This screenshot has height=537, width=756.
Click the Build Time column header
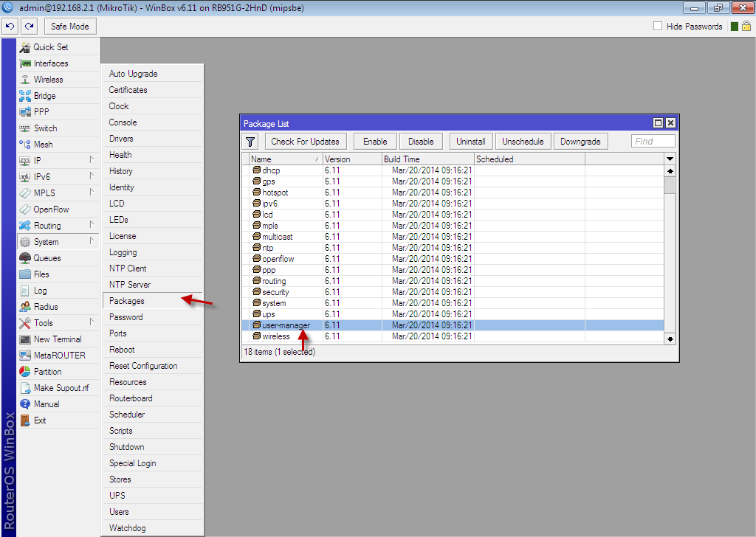coord(428,159)
